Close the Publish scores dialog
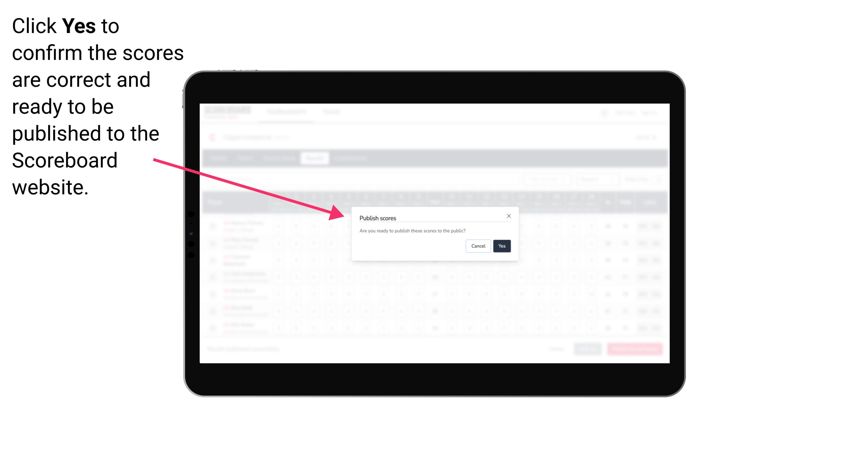 pos(508,216)
